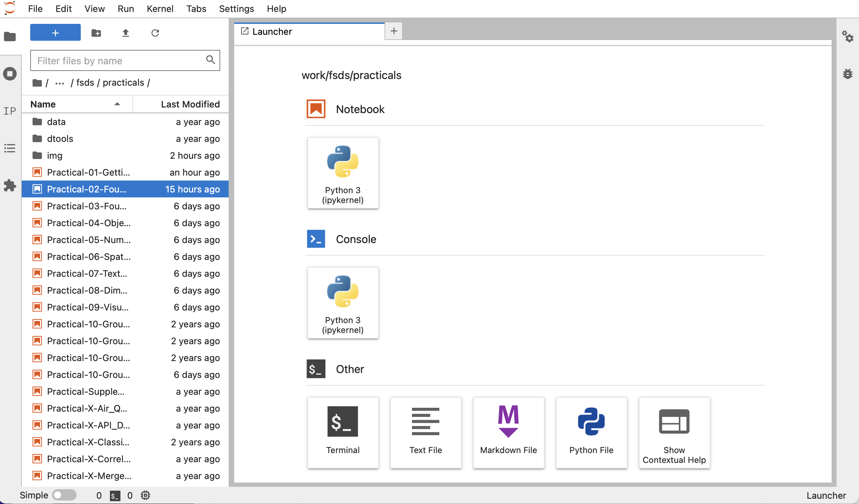This screenshot has height=504, width=859.
Task: Launch Python 3 notebook card
Action: 343,173
